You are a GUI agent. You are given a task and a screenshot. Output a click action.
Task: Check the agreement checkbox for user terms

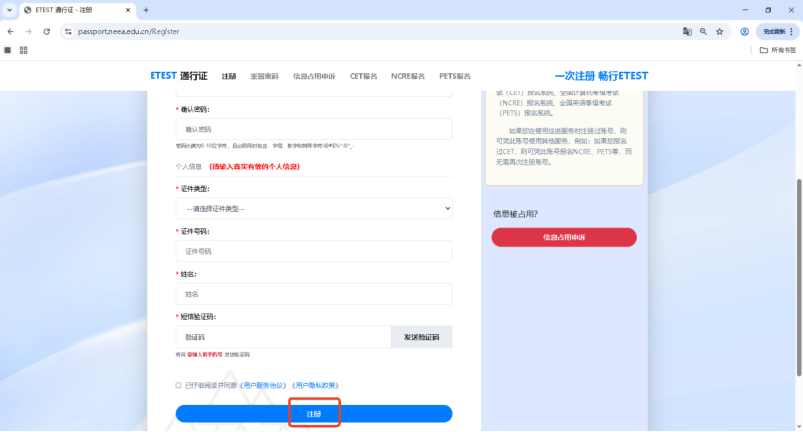pos(178,385)
